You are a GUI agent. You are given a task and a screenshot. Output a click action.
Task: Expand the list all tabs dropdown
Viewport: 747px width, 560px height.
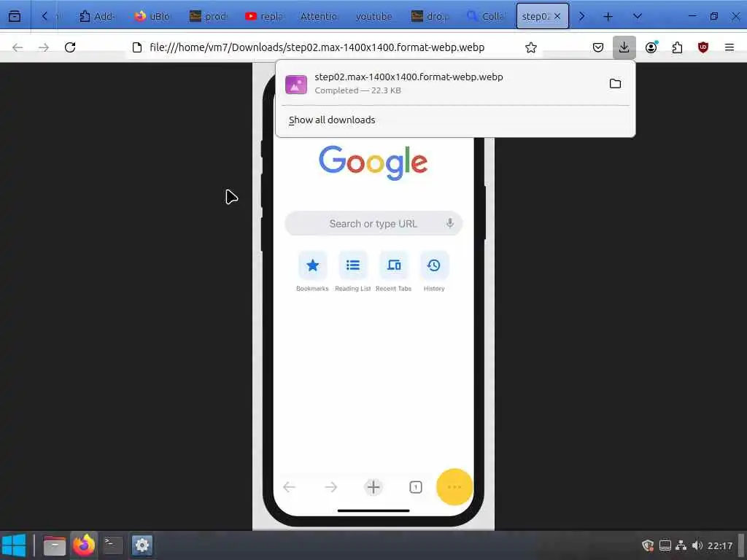pyautogui.click(x=637, y=16)
